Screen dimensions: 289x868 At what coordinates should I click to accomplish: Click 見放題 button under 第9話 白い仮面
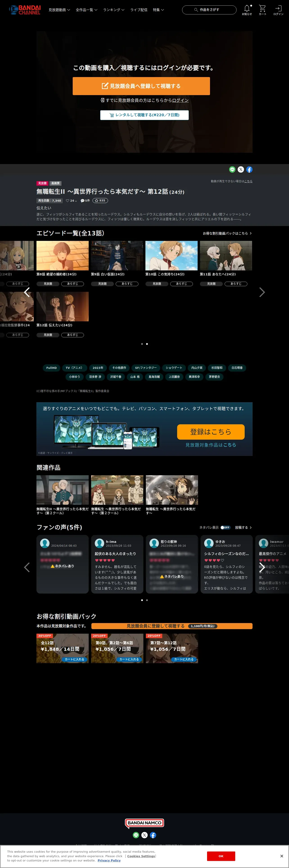[102, 284]
